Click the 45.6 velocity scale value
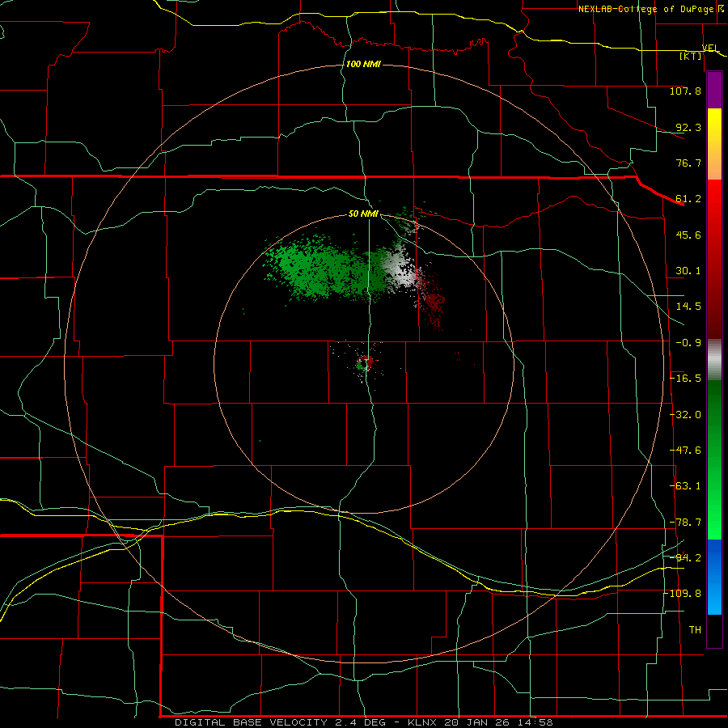 point(688,235)
